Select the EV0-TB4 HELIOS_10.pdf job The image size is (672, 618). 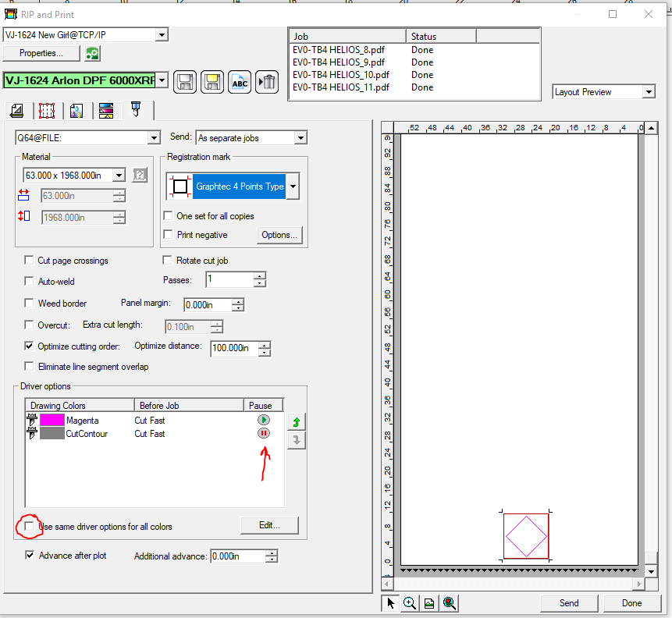pyautogui.click(x=341, y=75)
